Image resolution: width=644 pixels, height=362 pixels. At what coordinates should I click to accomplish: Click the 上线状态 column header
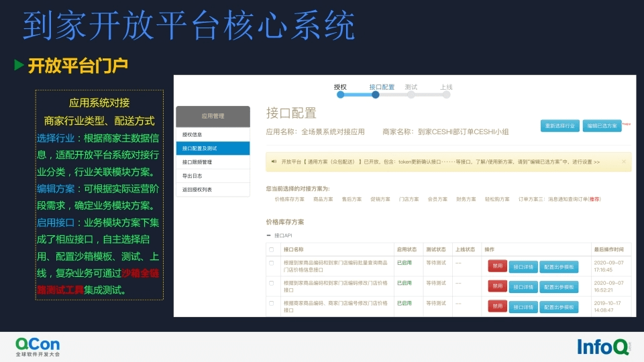pos(465,249)
